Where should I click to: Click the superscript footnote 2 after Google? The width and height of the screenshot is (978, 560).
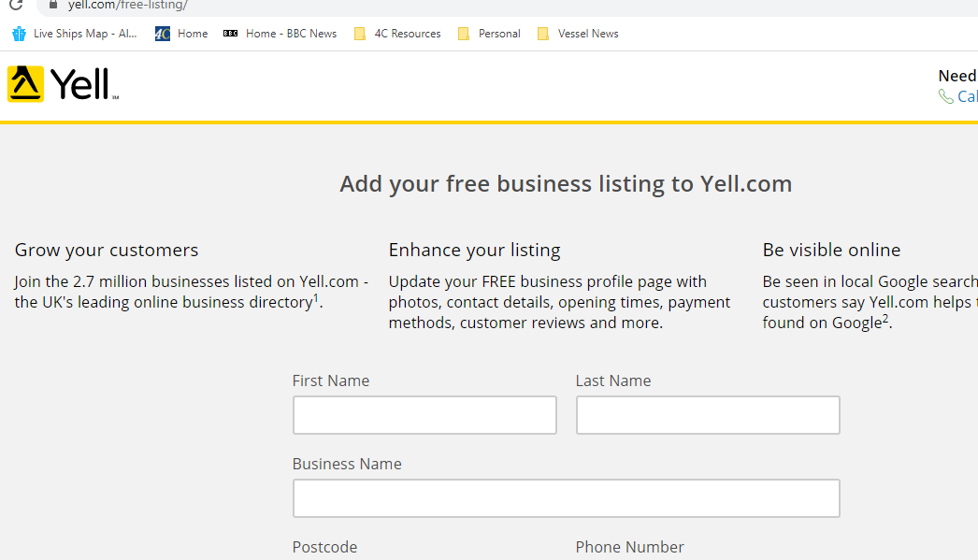point(885,319)
